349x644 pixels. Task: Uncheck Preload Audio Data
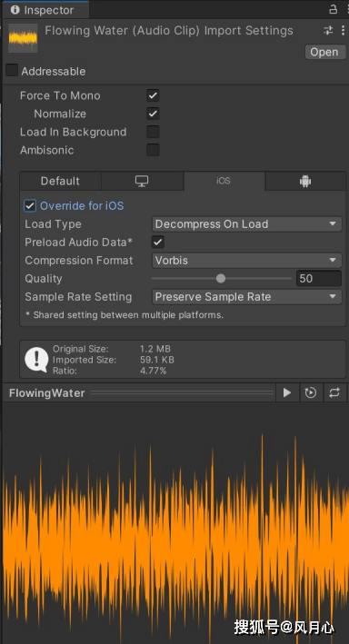coord(158,243)
